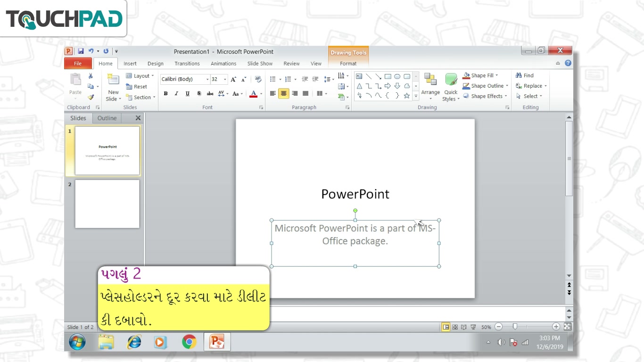Select the 5-Point Star shape
Image resolution: width=644 pixels, height=362 pixels.
tap(406, 96)
